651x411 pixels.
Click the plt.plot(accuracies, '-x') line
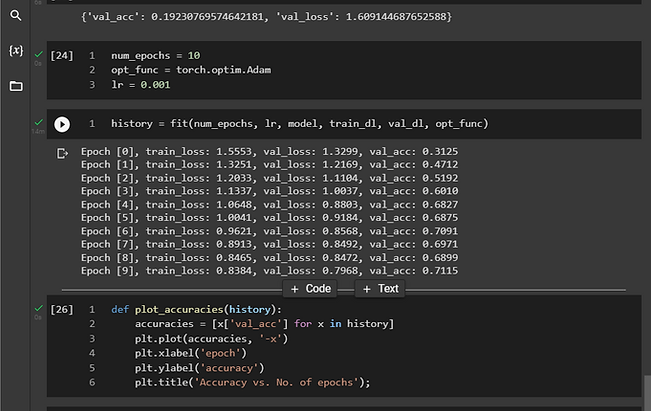[x=211, y=339]
